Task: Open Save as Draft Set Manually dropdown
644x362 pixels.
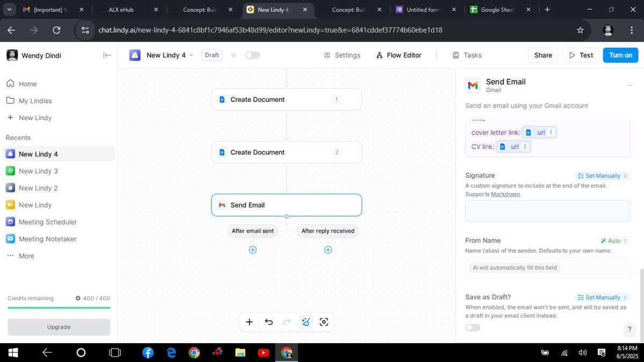Action: click(x=602, y=297)
